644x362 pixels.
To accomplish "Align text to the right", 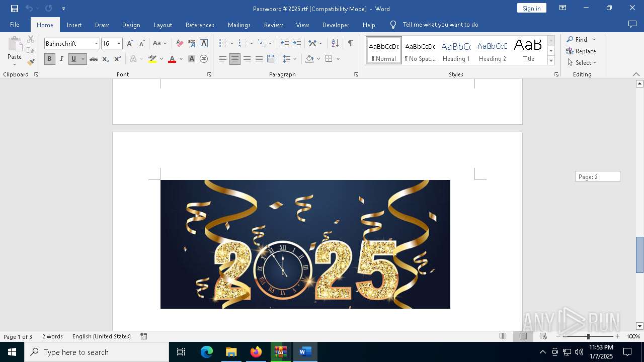I will (x=247, y=59).
